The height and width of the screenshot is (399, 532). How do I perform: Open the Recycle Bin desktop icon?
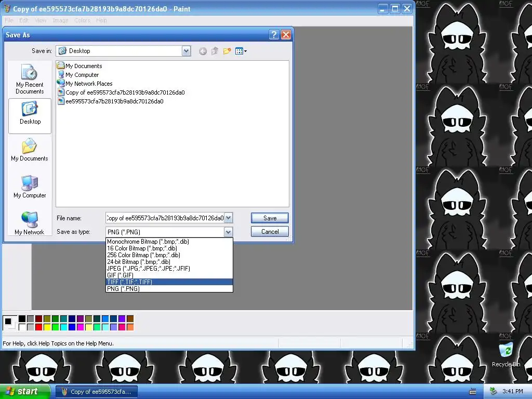tap(506, 354)
